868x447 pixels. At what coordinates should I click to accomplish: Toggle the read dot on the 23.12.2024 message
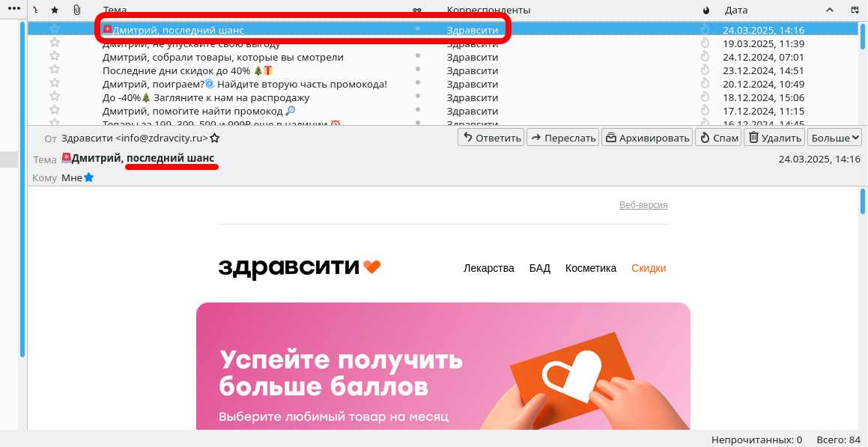point(417,69)
